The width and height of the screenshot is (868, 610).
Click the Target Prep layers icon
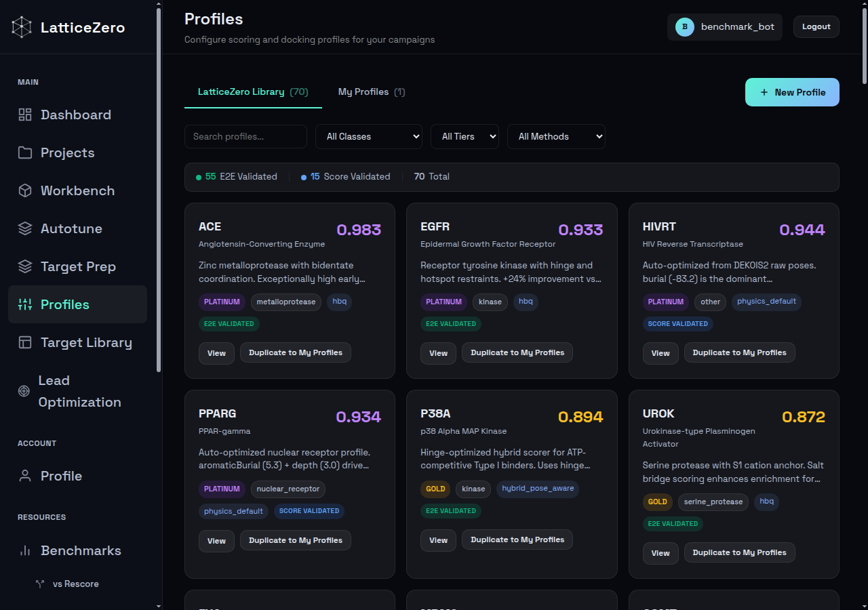pos(25,266)
